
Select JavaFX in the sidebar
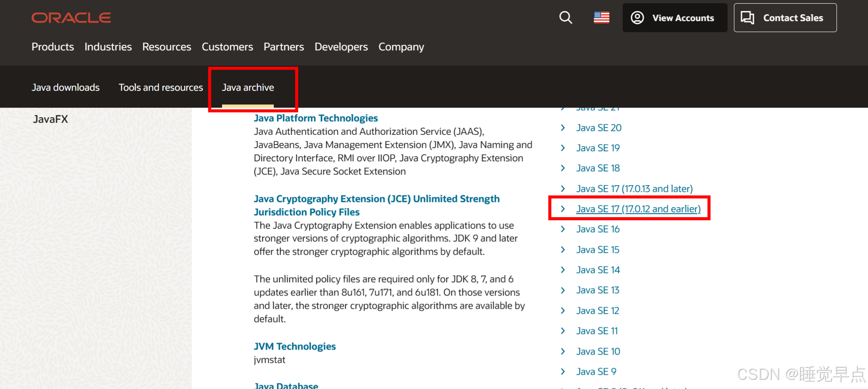(x=50, y=119)
